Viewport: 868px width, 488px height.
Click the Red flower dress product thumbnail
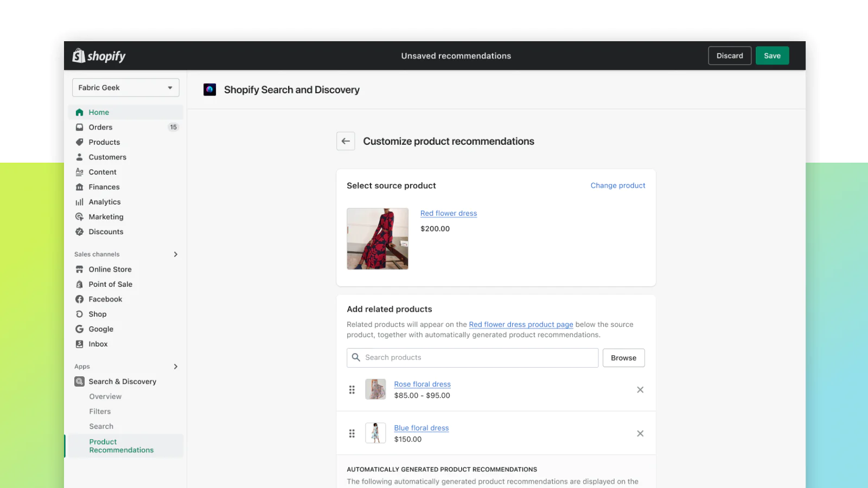[378, 239]
